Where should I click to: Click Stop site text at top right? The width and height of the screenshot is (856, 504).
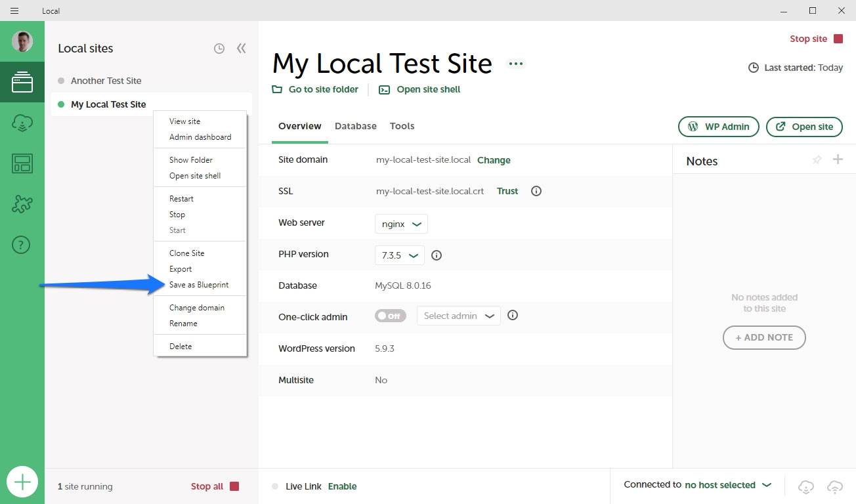(808, 39)
